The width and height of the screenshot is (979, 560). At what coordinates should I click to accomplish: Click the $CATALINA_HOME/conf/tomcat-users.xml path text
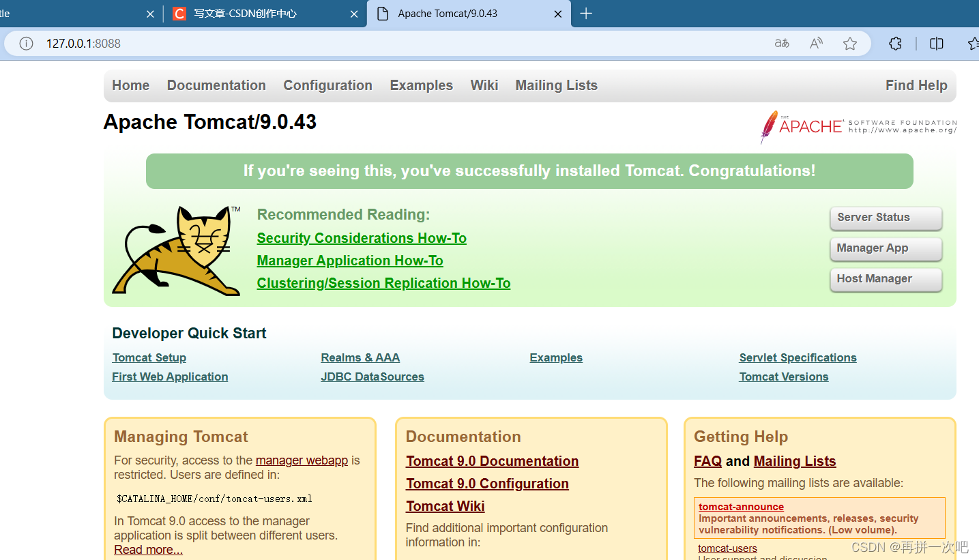coord(214,499)
